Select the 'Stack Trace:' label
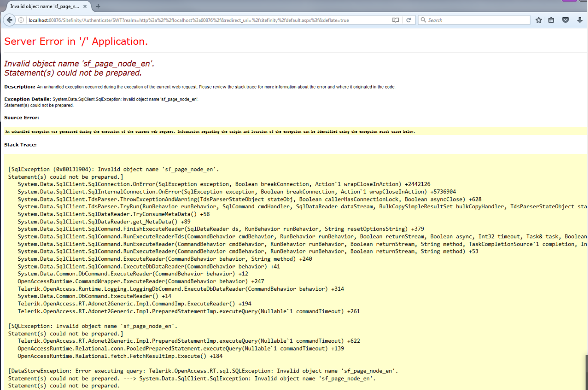Screen dimensions: 588x390 coord(19,145)
